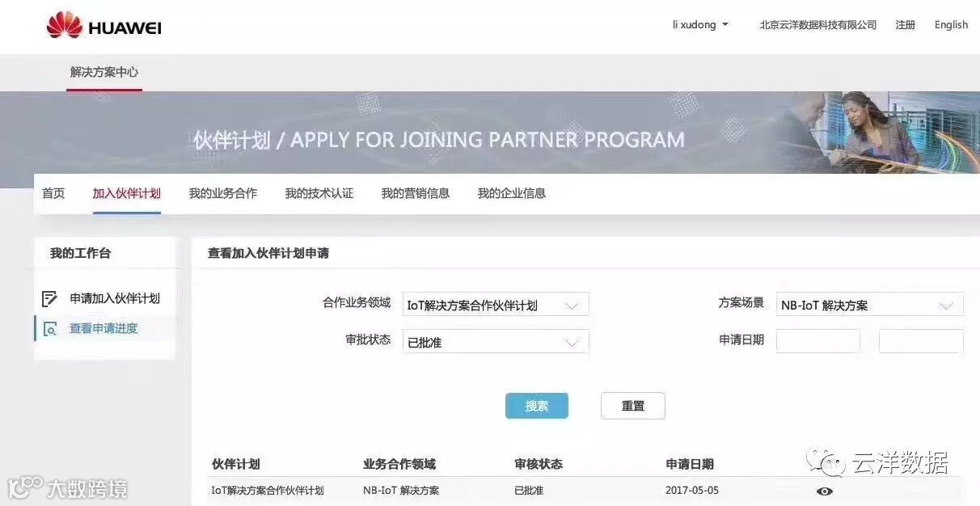Screen dimensions: 980x506
Task: Select the 加入伙伴计划 tab
Action: coord(127,193)
